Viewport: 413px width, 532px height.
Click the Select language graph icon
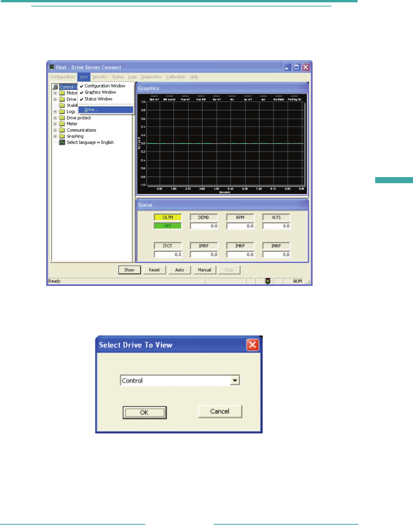[x=62, y=142]
